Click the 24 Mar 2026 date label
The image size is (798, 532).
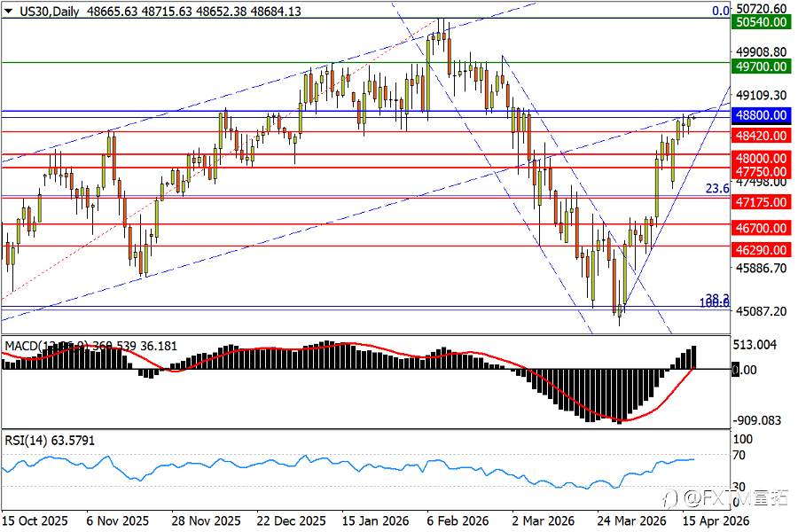coord(631,520)
